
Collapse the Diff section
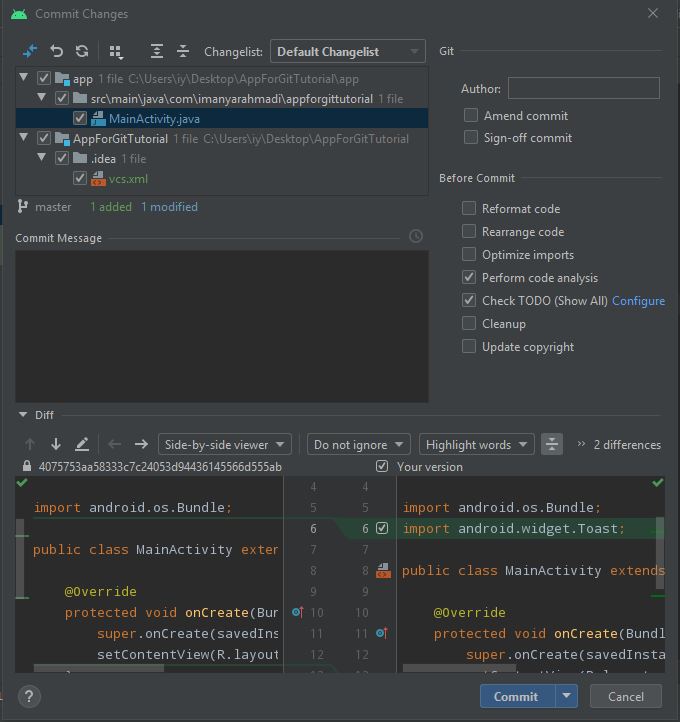[x=23, y=414]
